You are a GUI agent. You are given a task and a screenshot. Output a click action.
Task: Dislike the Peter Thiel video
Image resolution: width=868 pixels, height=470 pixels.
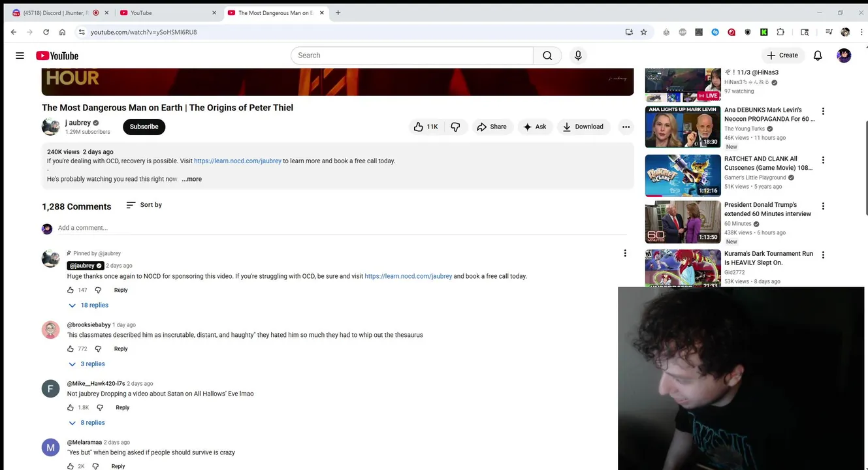pos(455,127)
